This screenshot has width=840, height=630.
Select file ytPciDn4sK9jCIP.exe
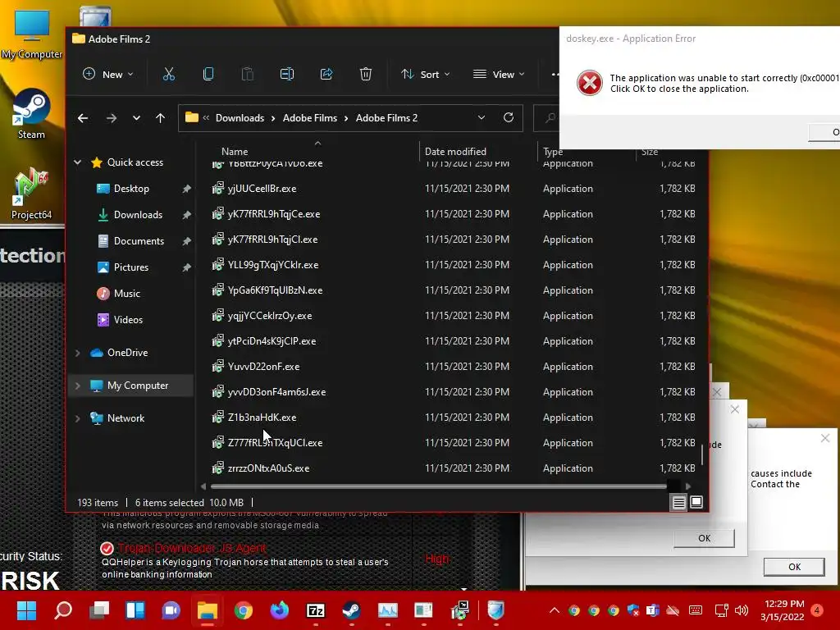click(x=272, y=341)
